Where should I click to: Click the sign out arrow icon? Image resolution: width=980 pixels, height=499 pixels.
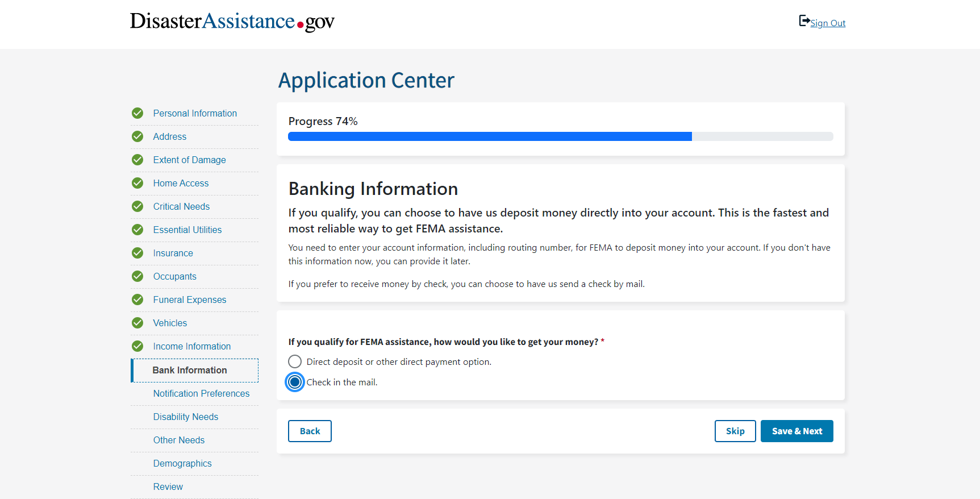[804, 21]
